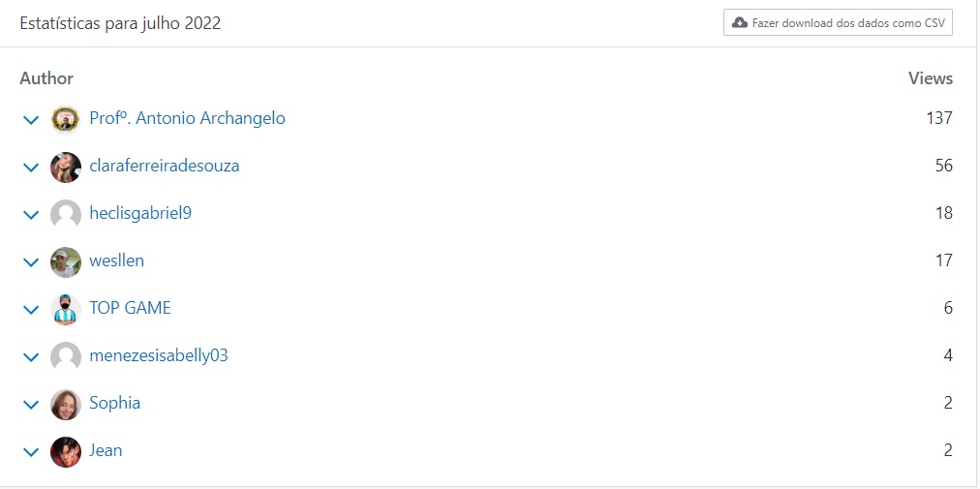Screen dimensions: 980x489
Task: Expand the wesllen row chevron
Action: click(30, 262)
